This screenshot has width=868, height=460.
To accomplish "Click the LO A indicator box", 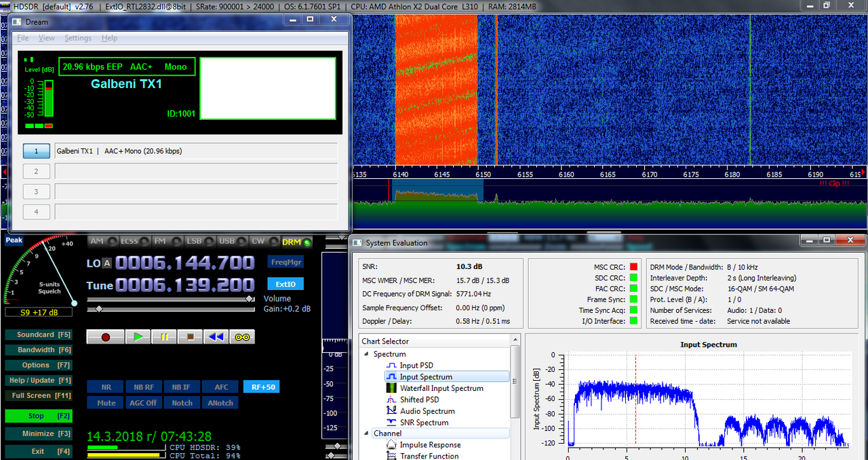I will (106, 264).
